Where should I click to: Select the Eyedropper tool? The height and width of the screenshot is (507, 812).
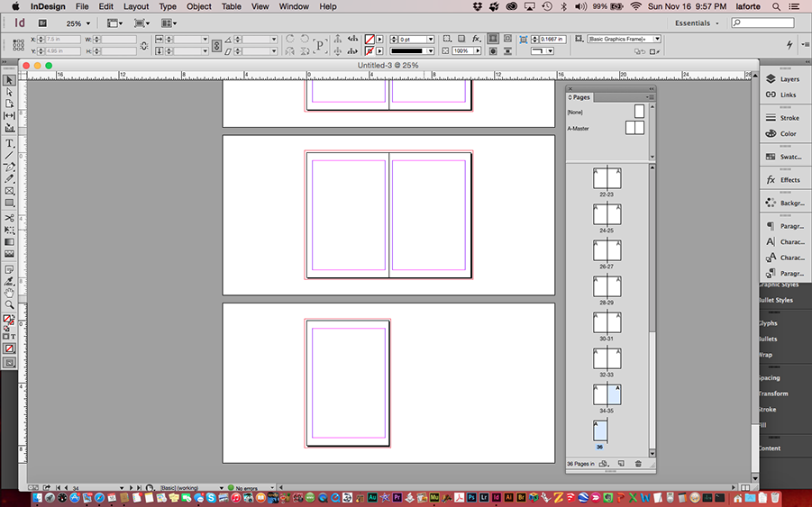(x=9, y=282)
